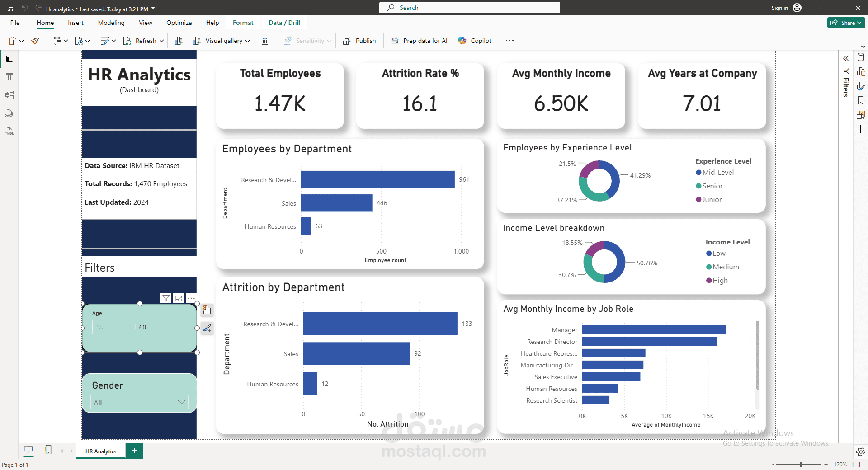
Task: Click the Copilot icon in ribbon
Action: [x=462, y=41]
